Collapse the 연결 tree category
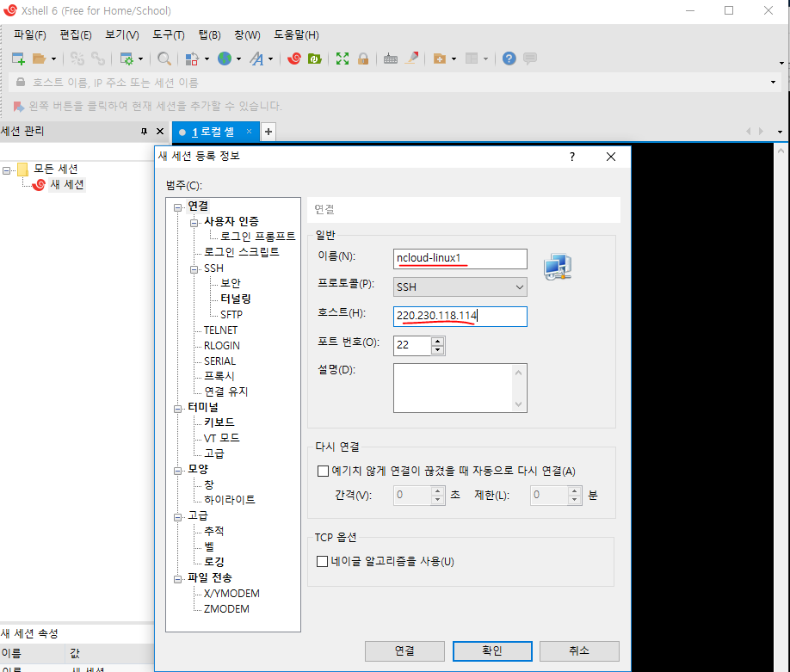Viewport: 790px width, 672px height. [x=177, y=207]
